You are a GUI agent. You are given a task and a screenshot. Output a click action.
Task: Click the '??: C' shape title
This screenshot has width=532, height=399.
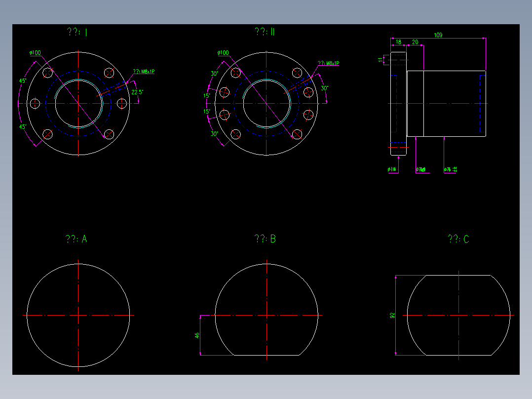458,239
